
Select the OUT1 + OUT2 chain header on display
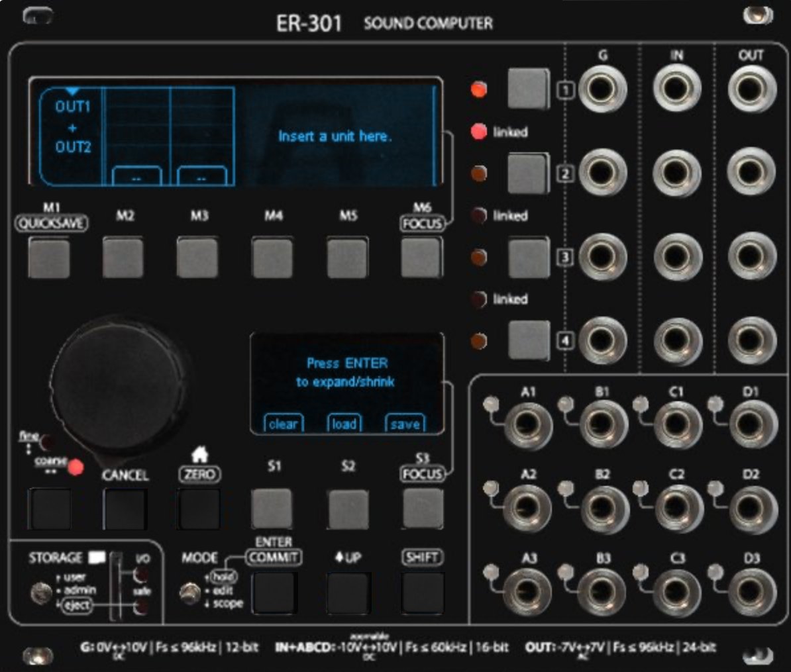pos(71,136)
